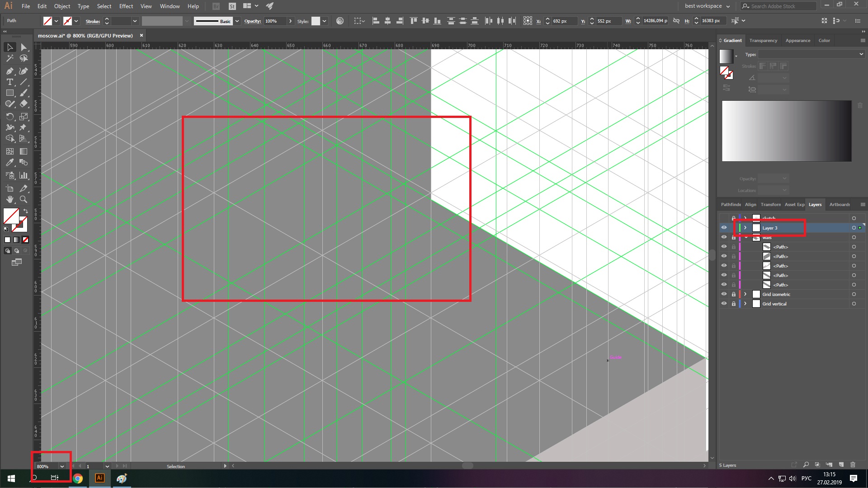Select the Eyedropper tool
The height and width of the screenshot is (488, 868).
10,162
